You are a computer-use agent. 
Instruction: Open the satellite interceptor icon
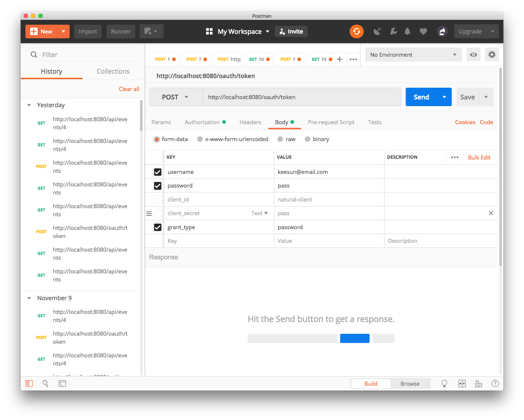pos(377,32)
